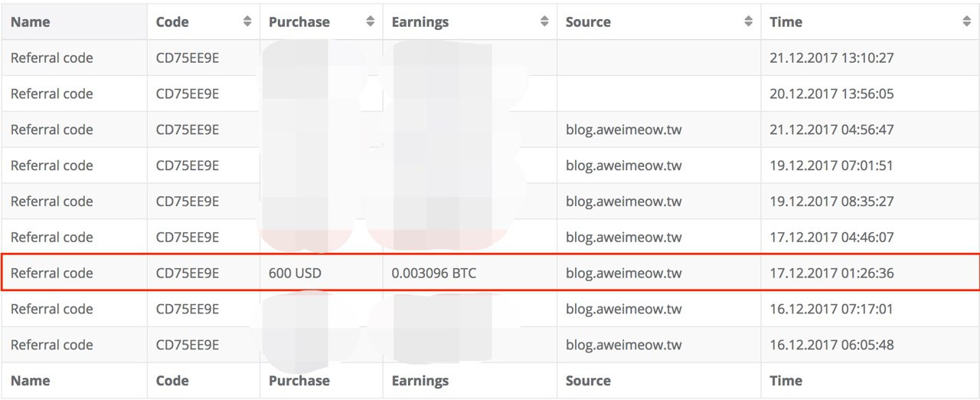Image resolution: width=980 pixels, height=400 pixels.
Task: Sort by Earnings column arrows
Action: point(544,22)
